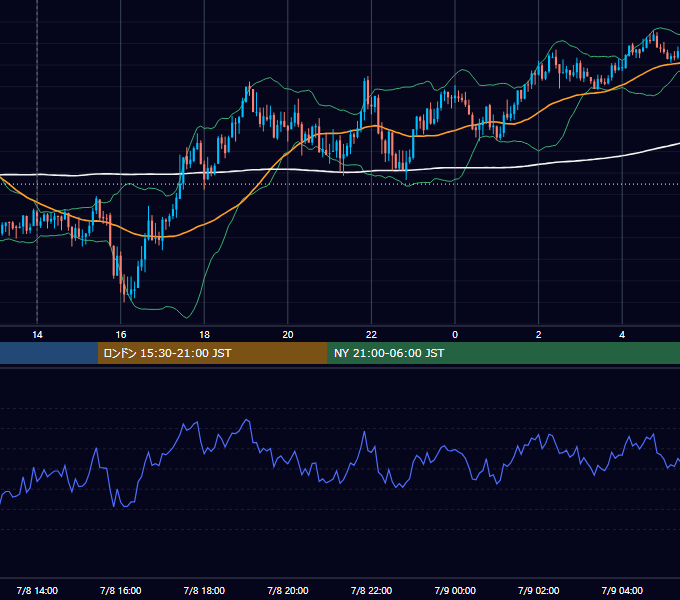The image size is (680, 600).
Task: Click the 7/8 14:00 date label
Action: [37, 591]
